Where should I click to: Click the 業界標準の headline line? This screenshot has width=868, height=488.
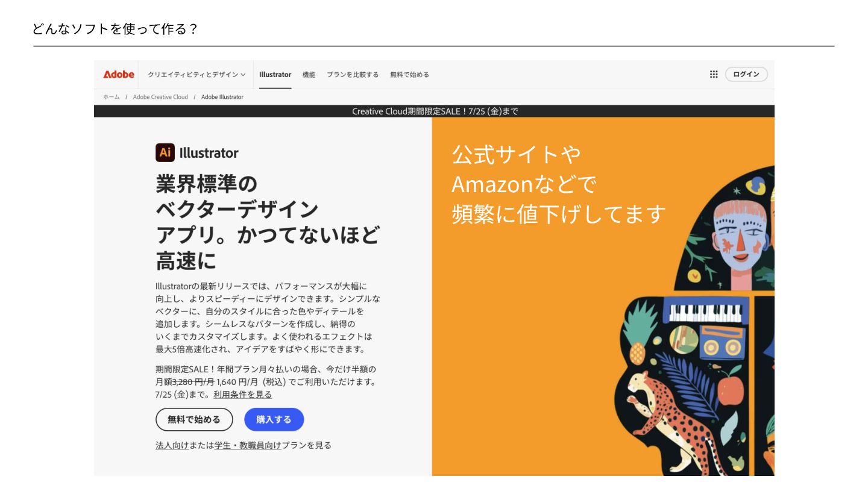click(206, 184)
